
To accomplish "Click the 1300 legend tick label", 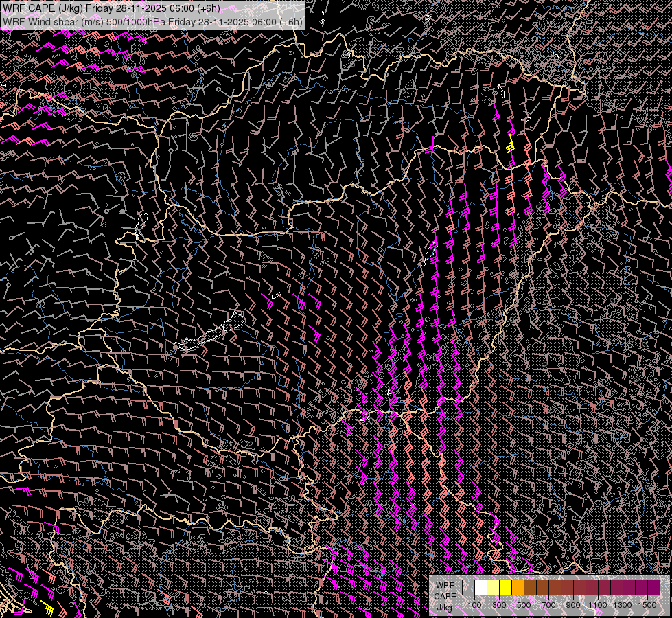I will click(x=623, y=605).
